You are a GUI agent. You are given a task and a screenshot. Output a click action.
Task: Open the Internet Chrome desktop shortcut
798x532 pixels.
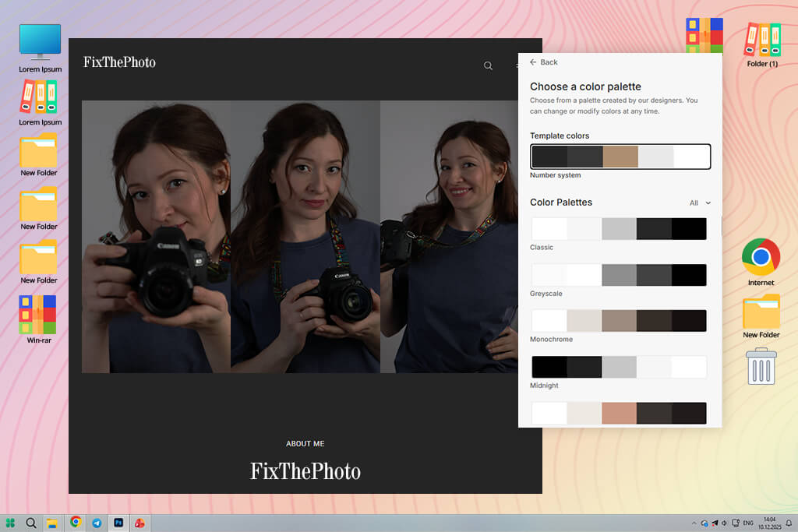pos(761,259)
